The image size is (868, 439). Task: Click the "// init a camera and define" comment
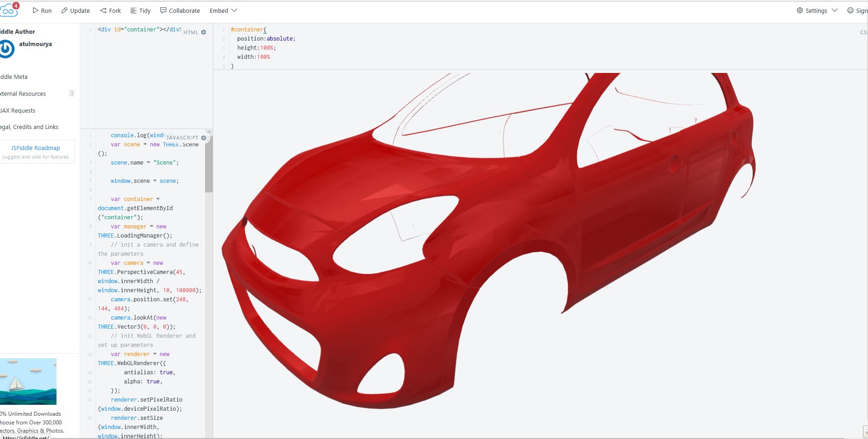(x=154, y=245)
